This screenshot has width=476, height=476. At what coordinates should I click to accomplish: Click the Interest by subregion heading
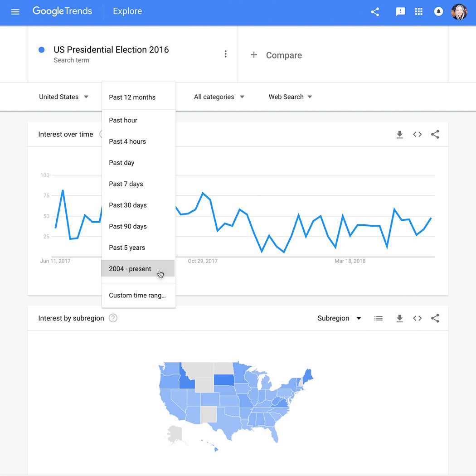tap(71, 318)
